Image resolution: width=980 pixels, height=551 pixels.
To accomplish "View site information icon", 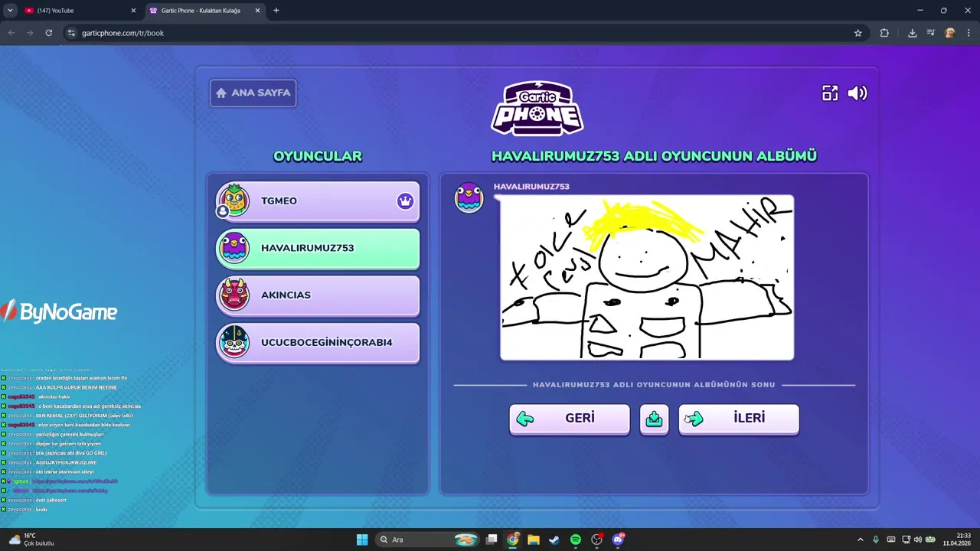I will pyautogui.click(x=71, y=33).
